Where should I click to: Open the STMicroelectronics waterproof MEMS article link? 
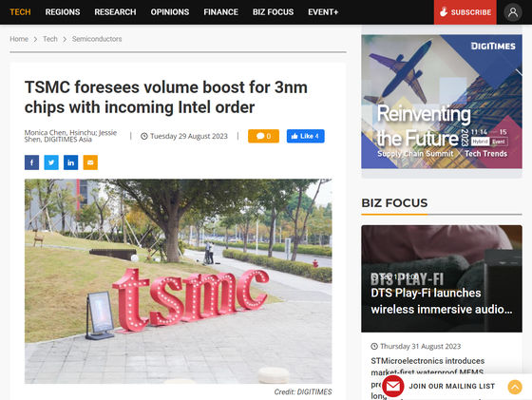427,367
